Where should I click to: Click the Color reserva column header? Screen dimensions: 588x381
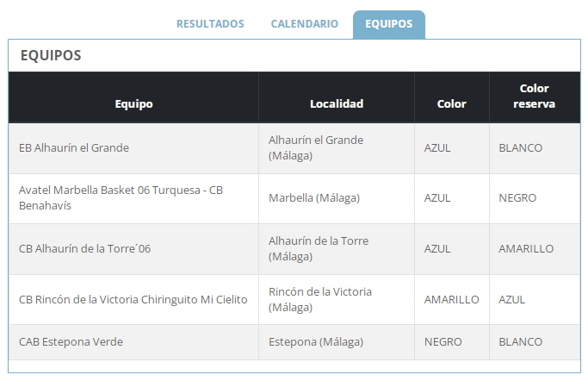click(534, 96)
